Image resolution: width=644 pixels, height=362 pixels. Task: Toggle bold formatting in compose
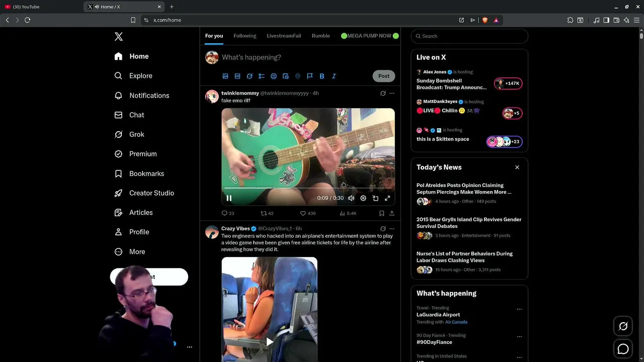(322, 76)
